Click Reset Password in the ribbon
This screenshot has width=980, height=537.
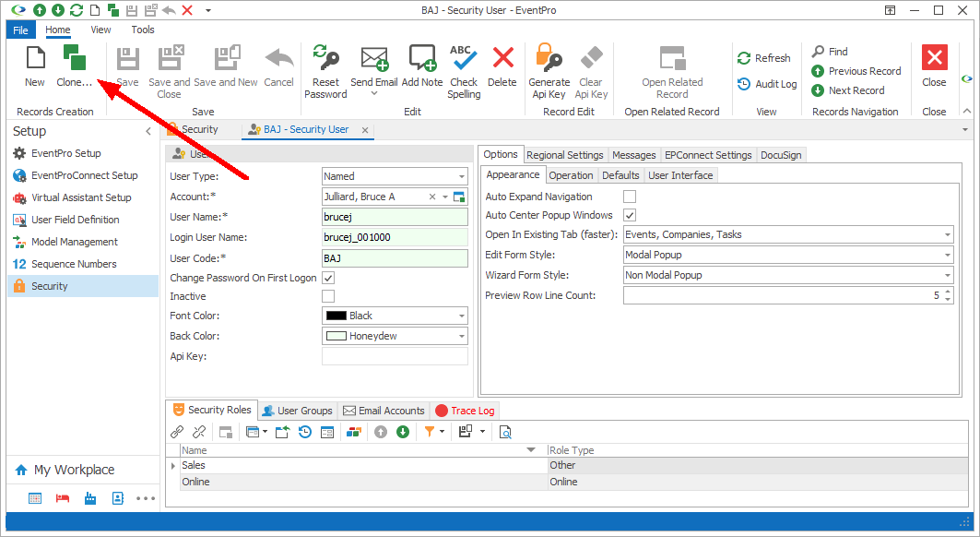pos(325,71)
